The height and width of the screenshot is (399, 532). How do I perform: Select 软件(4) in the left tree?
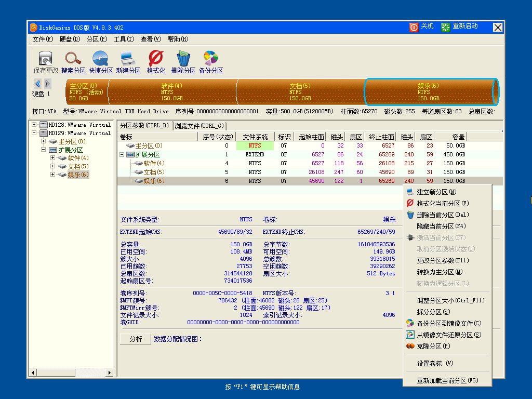[78, 158]
